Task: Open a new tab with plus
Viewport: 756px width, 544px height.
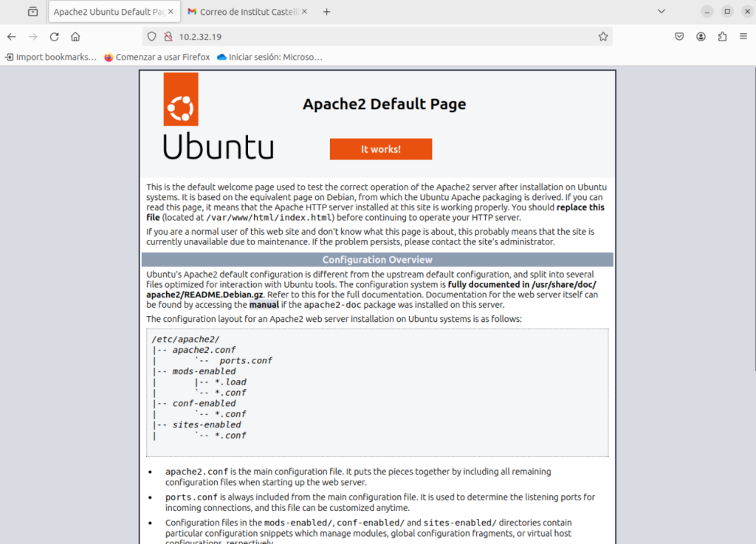Action: pyautogui.click(x=326, y=12)
